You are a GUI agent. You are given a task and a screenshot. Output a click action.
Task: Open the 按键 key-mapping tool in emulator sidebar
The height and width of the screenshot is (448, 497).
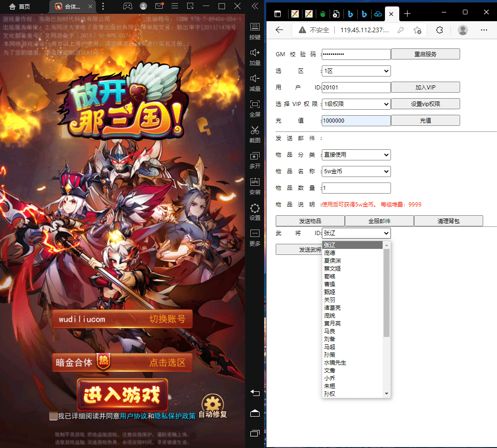click(x=254, y=31)
